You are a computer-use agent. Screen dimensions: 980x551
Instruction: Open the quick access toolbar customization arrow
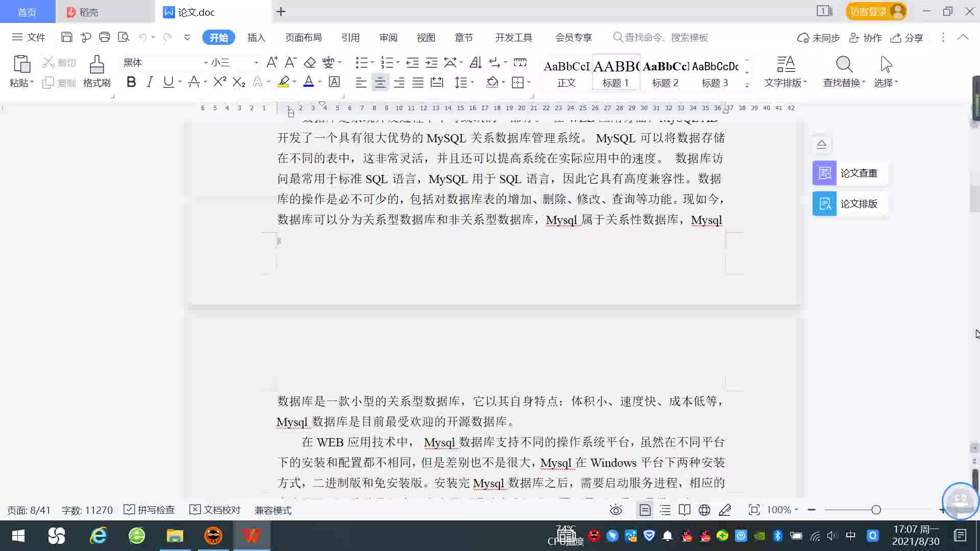click(187, 37)
